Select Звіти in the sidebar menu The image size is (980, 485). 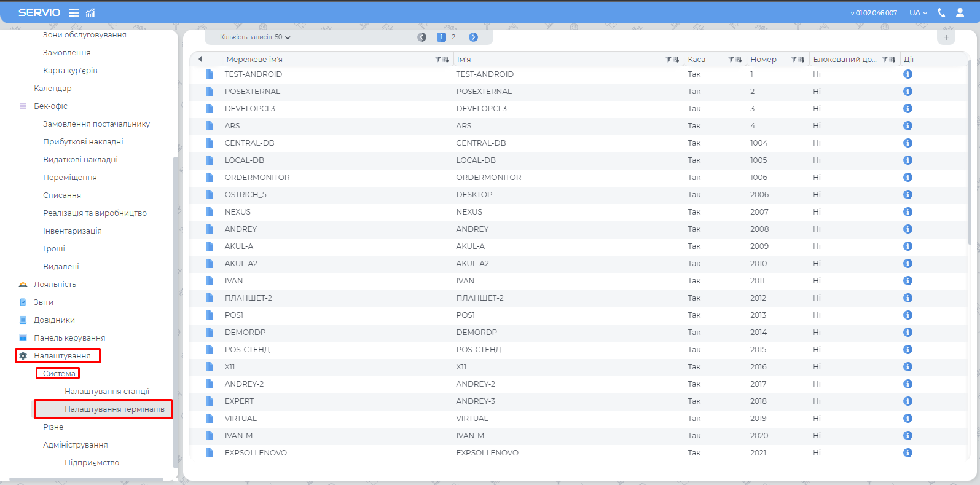[44, 302]
